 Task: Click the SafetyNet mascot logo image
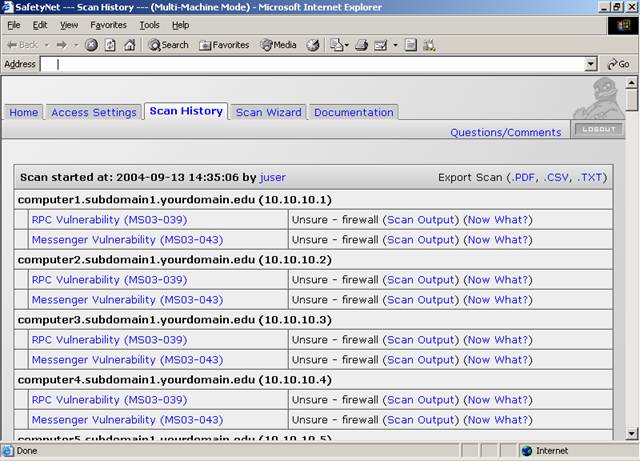[x=599, y=98]
